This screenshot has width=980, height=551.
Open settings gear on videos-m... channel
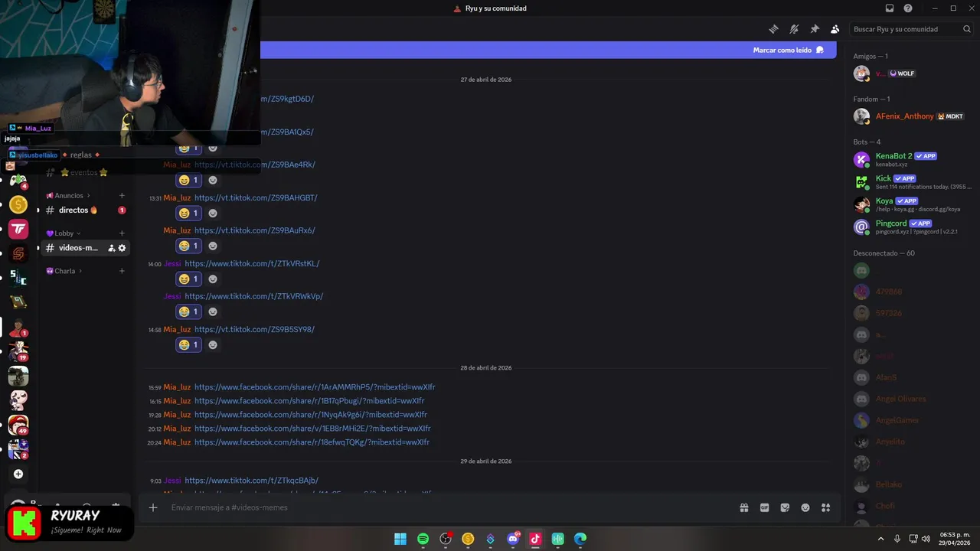tap(122, 248)
